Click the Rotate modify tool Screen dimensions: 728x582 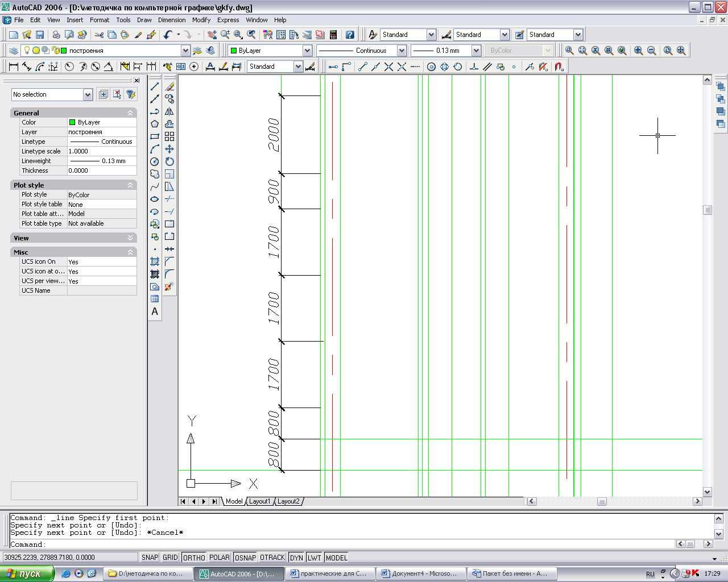(169, 161)
